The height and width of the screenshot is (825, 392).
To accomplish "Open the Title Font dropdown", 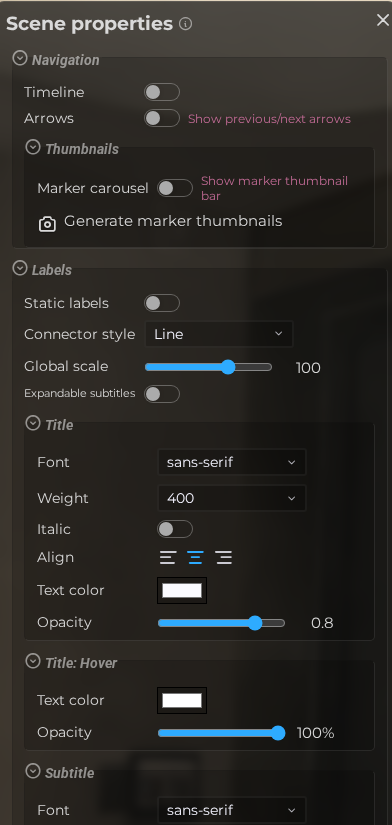I will [x=232, y=462].
